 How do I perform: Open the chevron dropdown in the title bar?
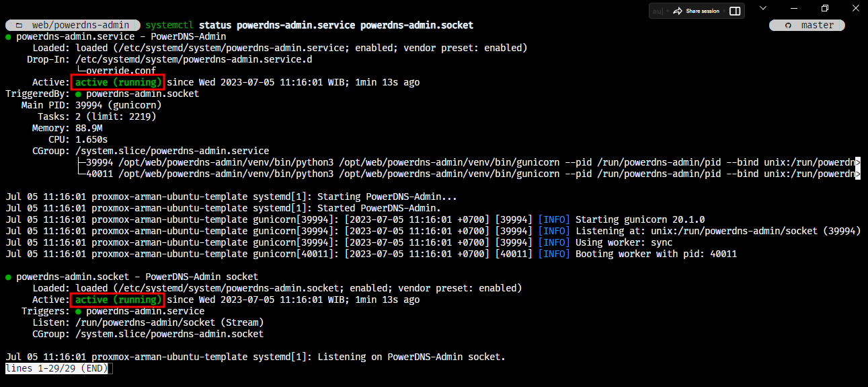[763, 8]
